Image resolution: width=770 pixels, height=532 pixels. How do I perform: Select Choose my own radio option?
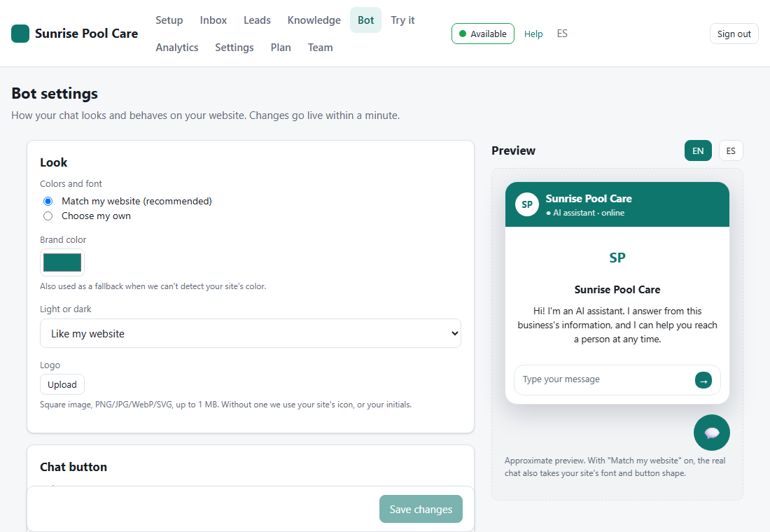48,216
